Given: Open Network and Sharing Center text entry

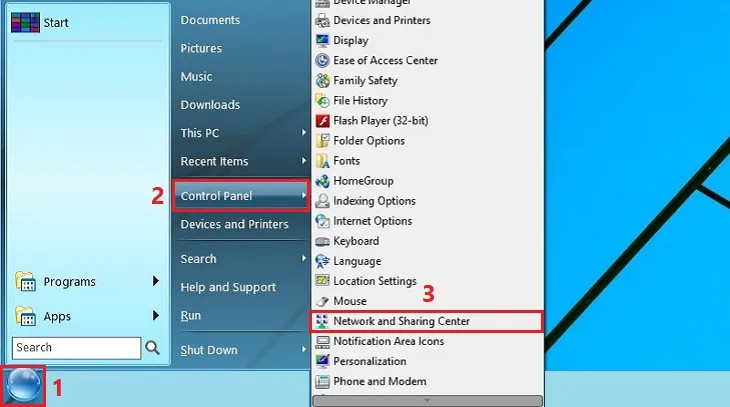Looking at the screenshot, I should pos(401,321).
